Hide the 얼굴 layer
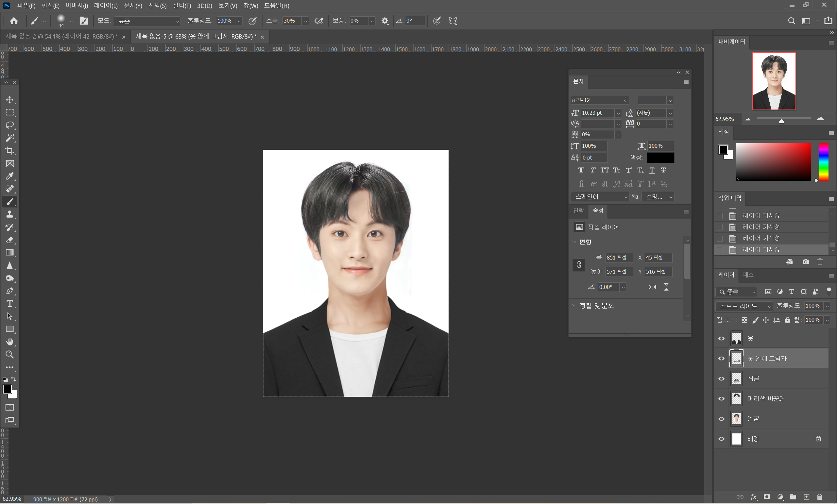The width and height of the screenshot is (837, 504). point(721,419)
